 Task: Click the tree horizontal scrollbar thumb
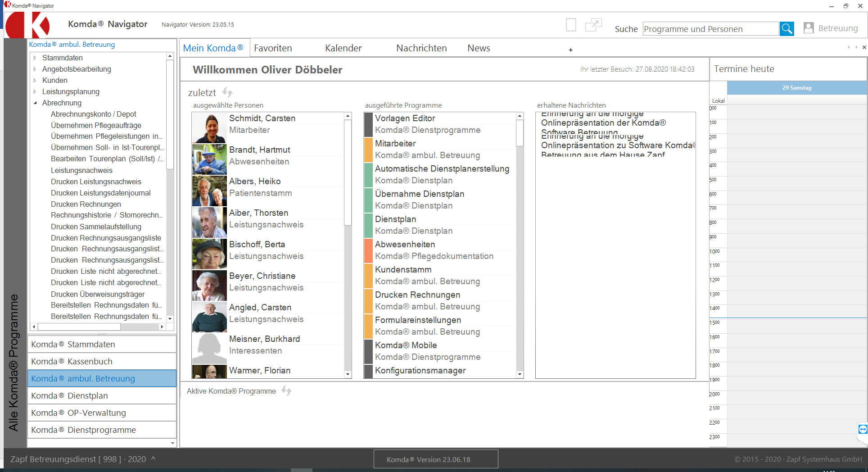79,327
